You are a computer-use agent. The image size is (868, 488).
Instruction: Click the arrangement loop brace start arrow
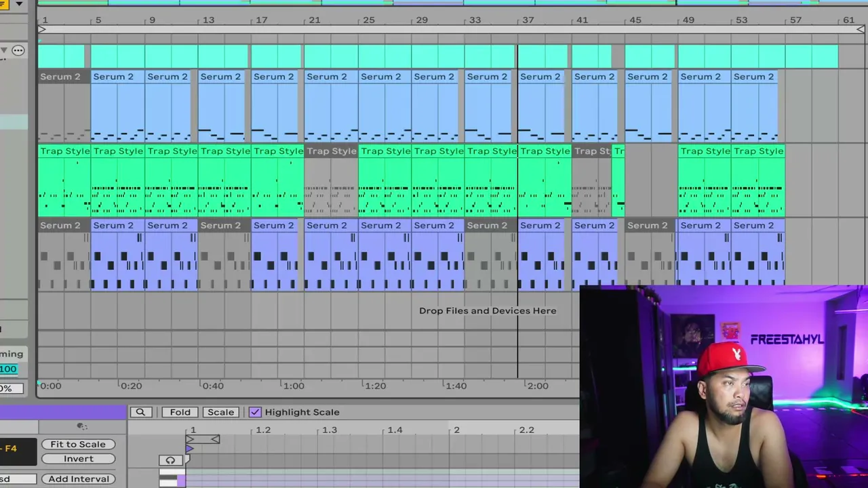point(42,29)
